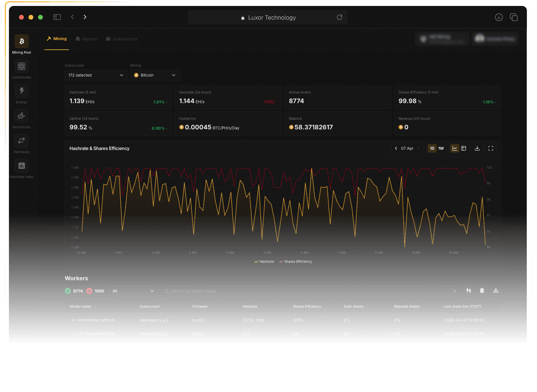The height and width of the screenshot is (392, 537).
Task: Toggle the 1W time range
Action: click(x=441, y=148)
